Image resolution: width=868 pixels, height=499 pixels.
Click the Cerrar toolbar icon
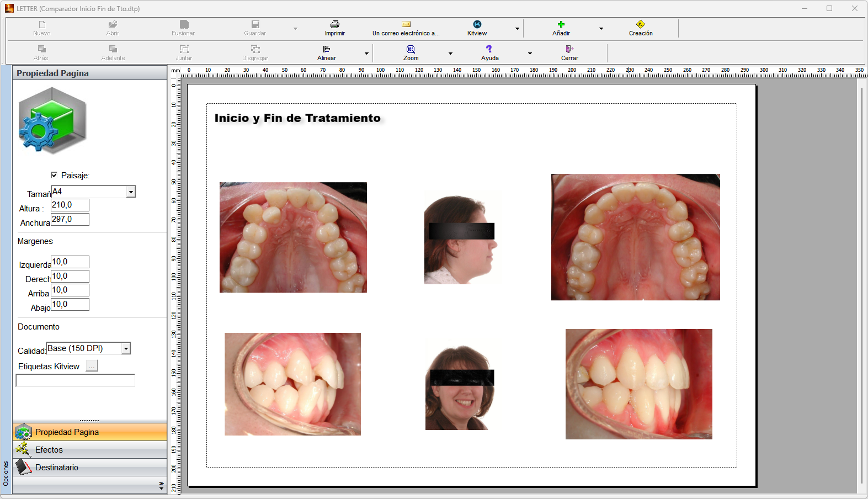pyautogui.click(x=569, y=49)
